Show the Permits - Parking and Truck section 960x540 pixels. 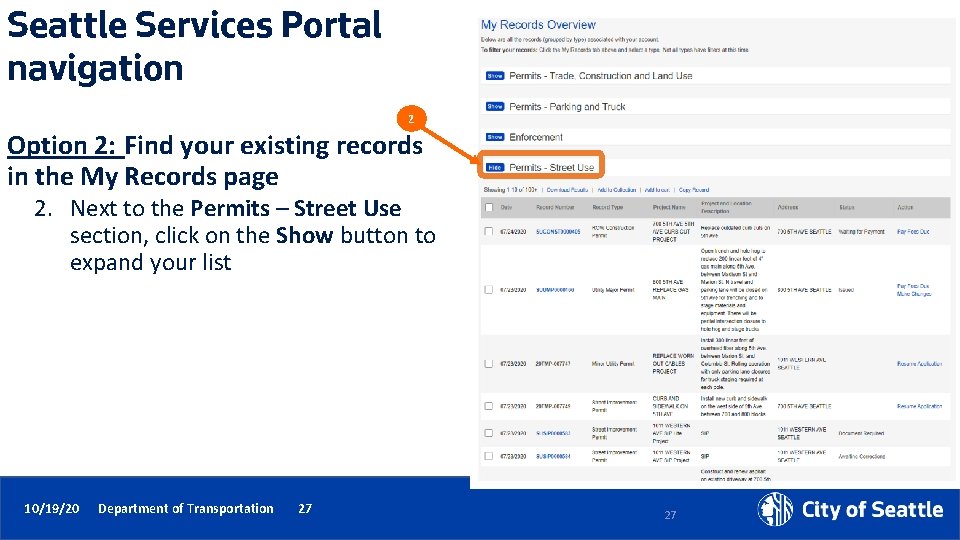tap(495, 107)
